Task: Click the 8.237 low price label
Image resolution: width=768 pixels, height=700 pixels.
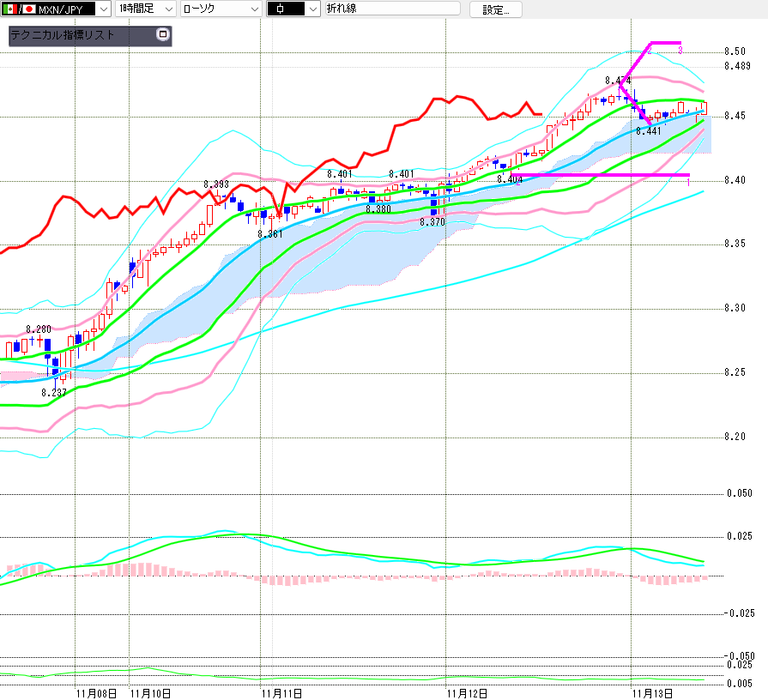Action: 54,392
